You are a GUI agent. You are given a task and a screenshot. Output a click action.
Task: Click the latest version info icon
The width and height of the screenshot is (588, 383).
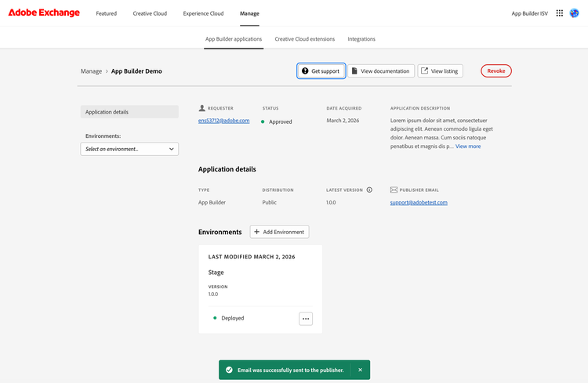pyautogui.click(x=369, y=190)
